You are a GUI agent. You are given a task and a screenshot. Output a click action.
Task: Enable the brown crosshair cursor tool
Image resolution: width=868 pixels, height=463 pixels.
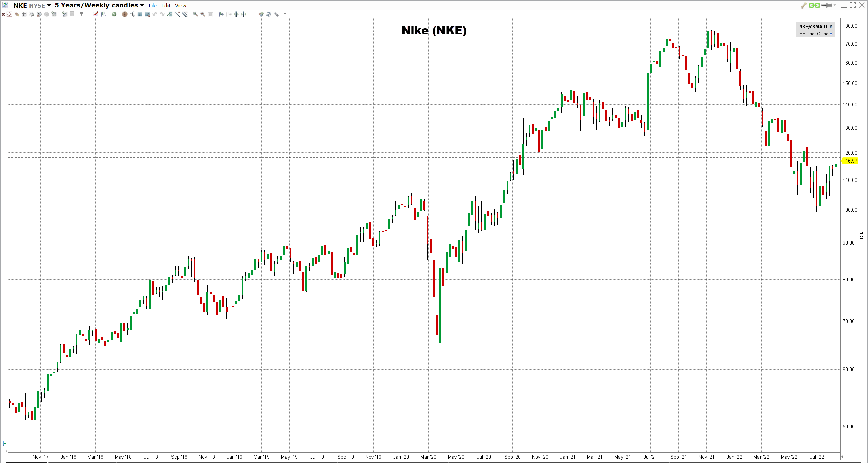tap(125, 14)
